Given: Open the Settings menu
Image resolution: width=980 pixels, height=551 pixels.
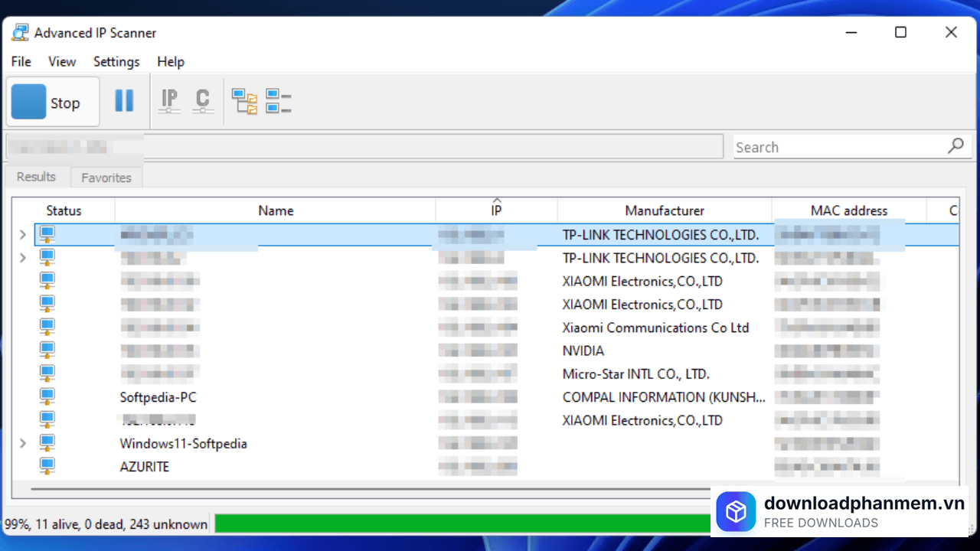Looking at the screenshot, I should (x=116, y=62).
